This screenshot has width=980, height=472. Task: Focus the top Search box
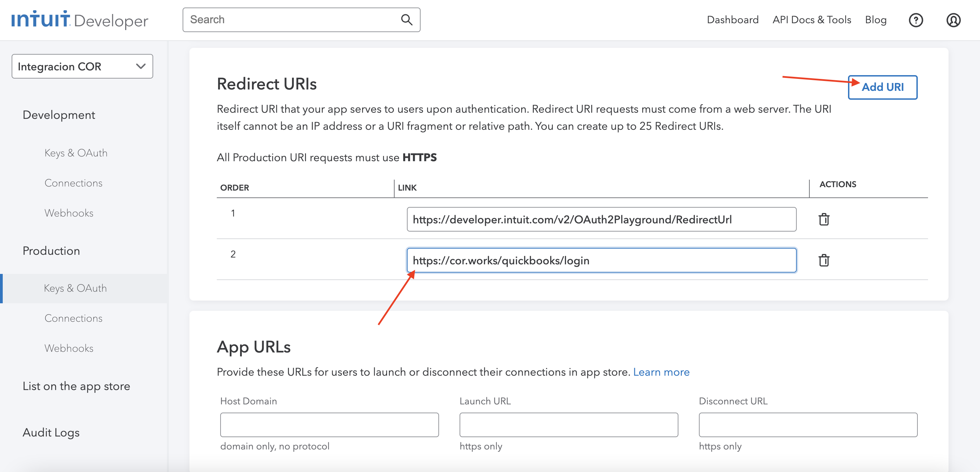point(301,20)
